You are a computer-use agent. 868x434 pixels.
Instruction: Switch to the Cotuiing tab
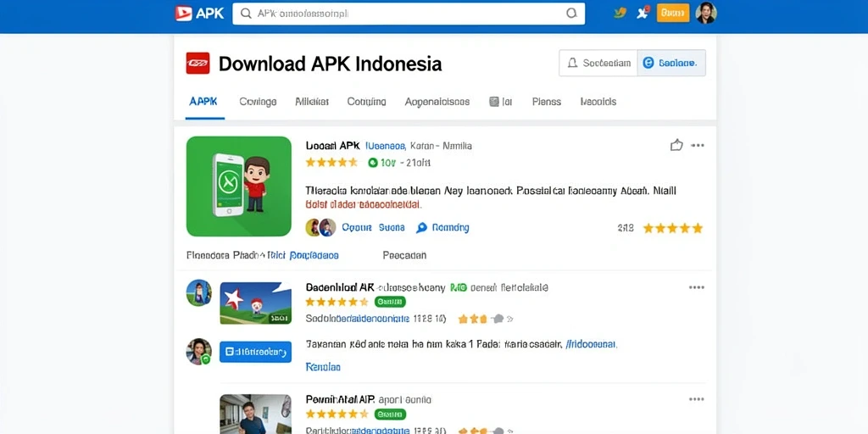pyautogui.click(x=366, y=102)
